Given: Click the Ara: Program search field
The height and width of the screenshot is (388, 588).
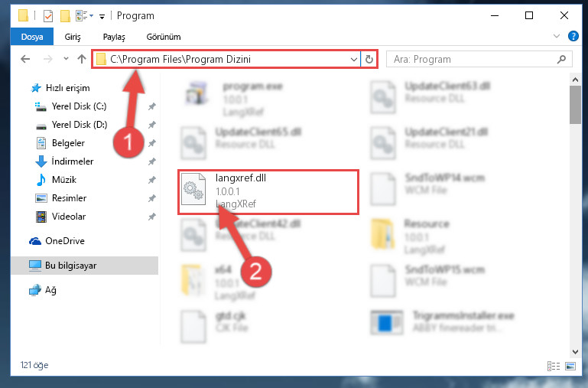Looking at the screenshot, I should click(473, 59).
